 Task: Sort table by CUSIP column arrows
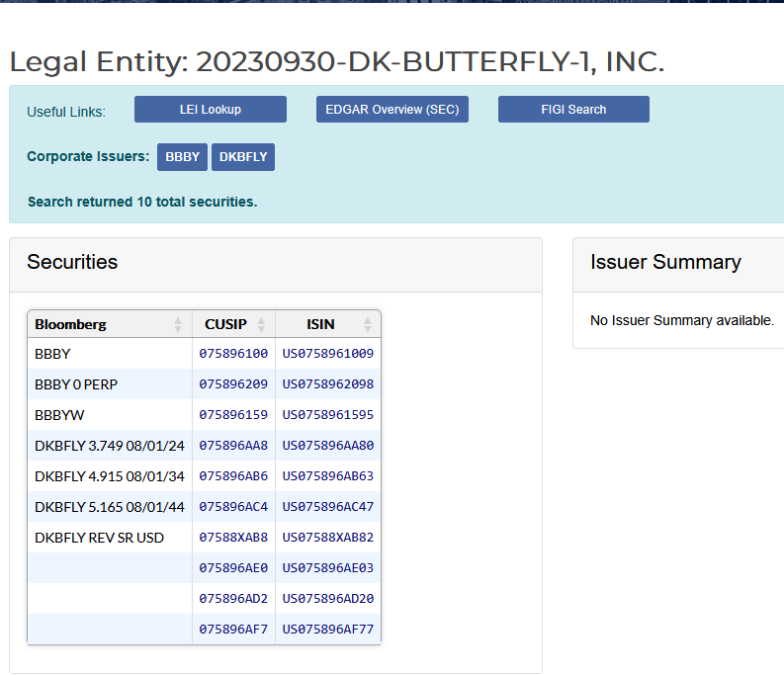(x=261, y=324)
